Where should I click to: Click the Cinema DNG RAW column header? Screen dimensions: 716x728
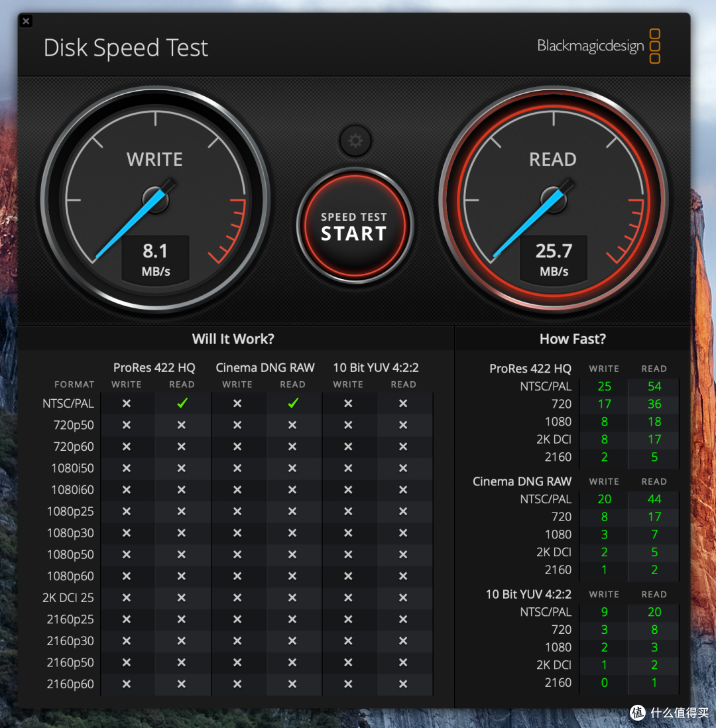(265, 368)
